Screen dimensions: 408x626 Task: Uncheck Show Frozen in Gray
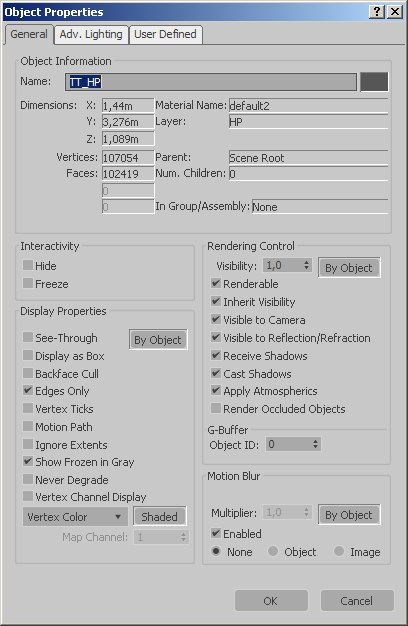(x=28, y=462)
